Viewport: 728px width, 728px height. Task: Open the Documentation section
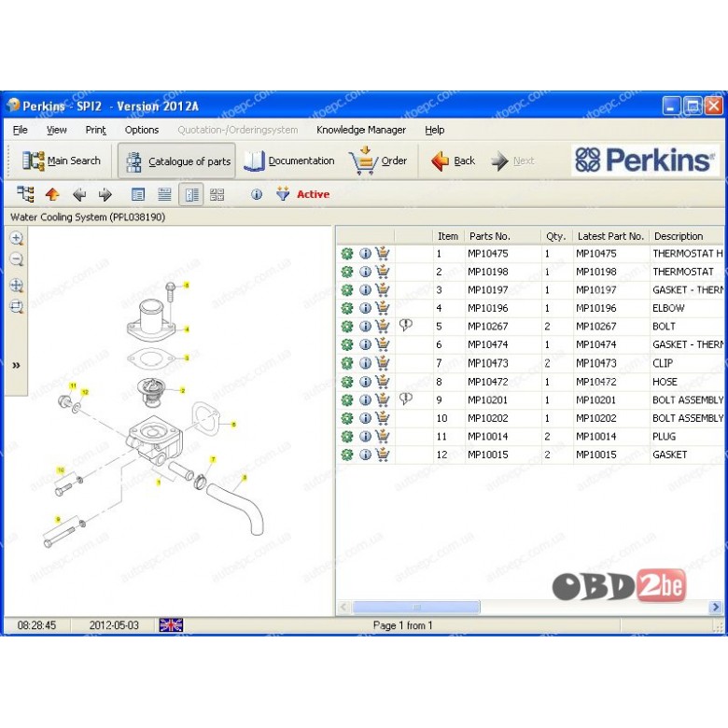289,161
